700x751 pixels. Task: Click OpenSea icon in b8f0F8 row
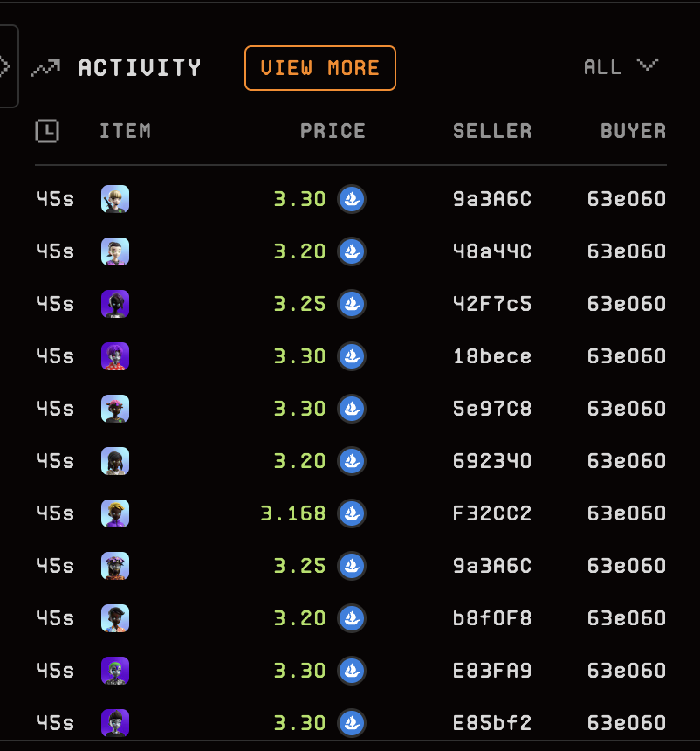tap(352, 618)
